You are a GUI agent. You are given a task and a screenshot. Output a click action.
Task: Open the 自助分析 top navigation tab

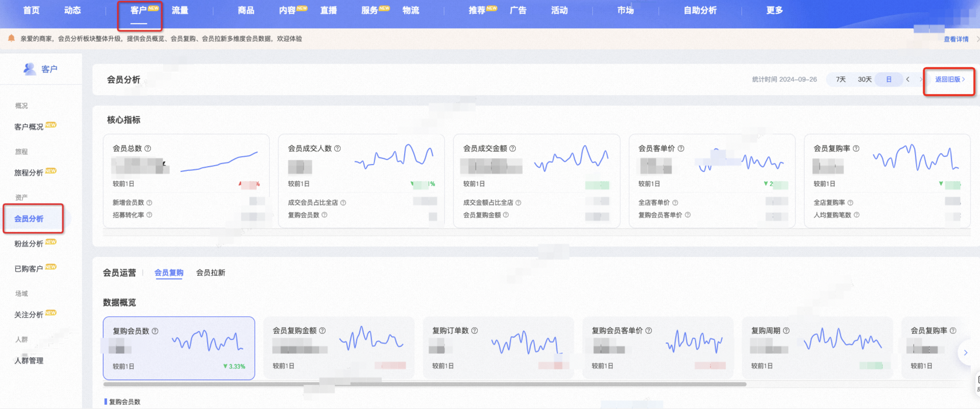pos(700,10)
